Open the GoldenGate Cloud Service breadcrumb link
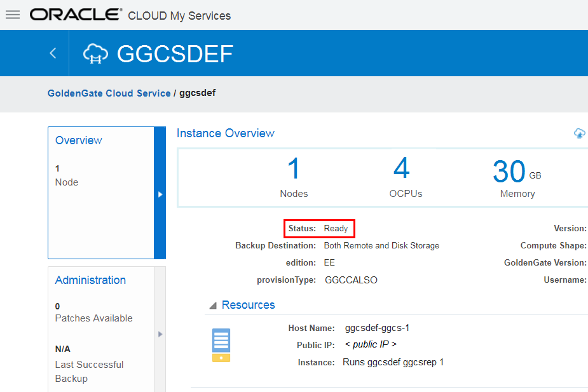Screen dimensions: 588x392 click(109, 93)
